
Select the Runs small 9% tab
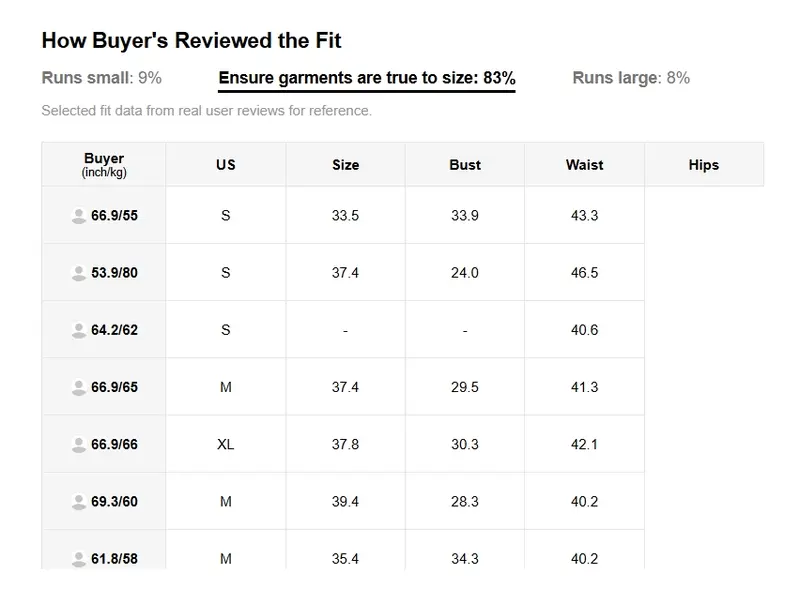102,78
